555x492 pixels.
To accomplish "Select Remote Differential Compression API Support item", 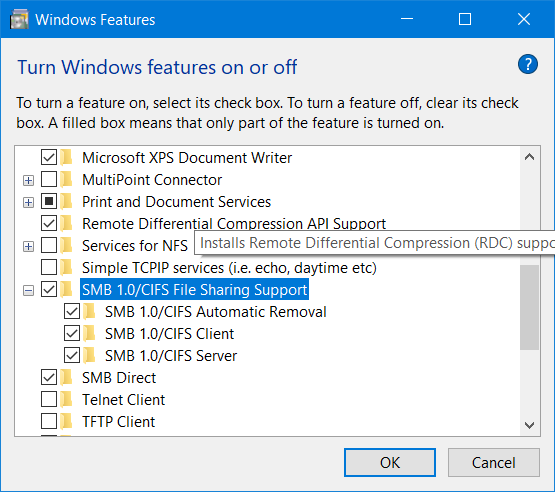I will click(x=234, y=224).
